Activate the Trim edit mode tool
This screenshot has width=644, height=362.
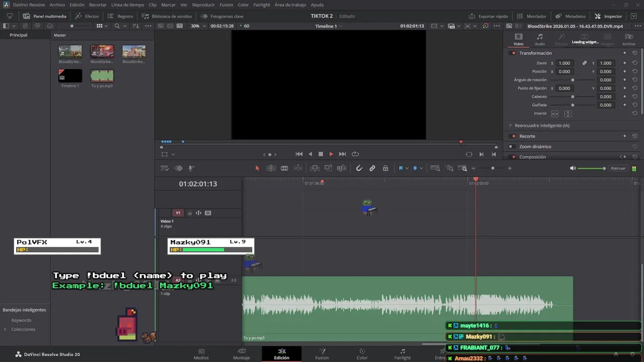(271, 168)
